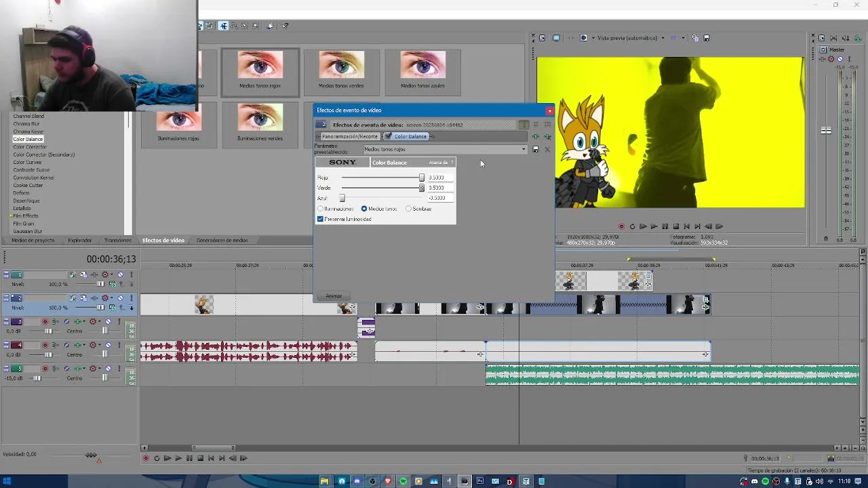This screenshot has height=488, width=868.
Task: Open plug-in chain button in effects dialog
Action: point(536,136)
